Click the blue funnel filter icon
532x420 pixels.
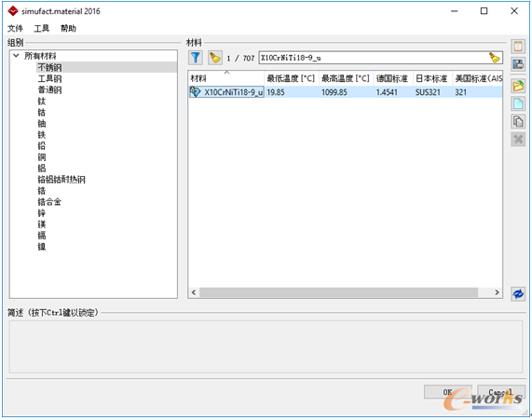coord(196,58)
